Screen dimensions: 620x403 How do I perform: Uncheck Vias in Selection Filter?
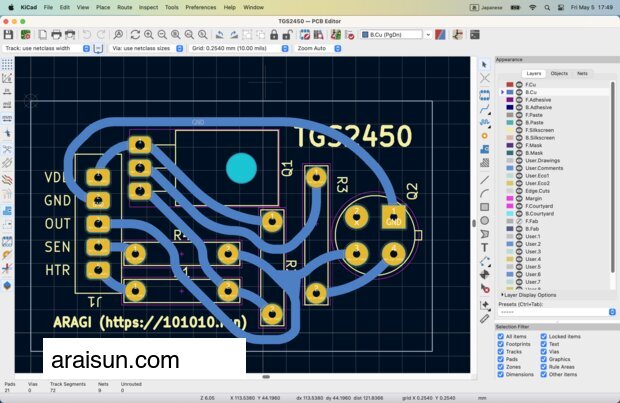click(x=544, y=352)
